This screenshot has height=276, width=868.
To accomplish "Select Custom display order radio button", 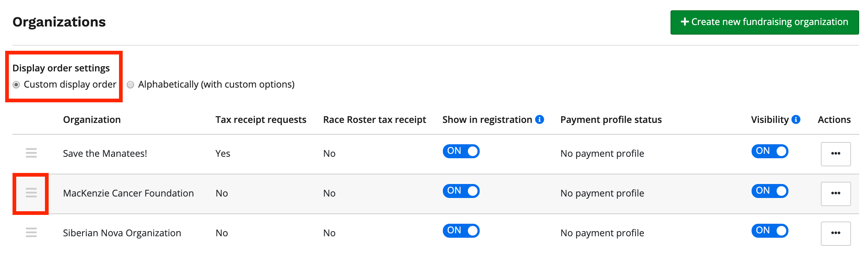I will point(16,85).
